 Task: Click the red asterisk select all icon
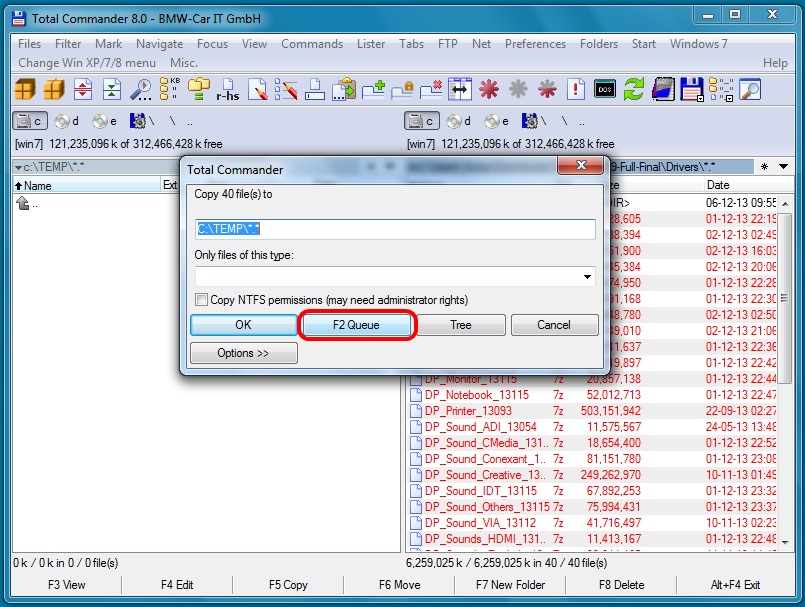click(489, 89)
